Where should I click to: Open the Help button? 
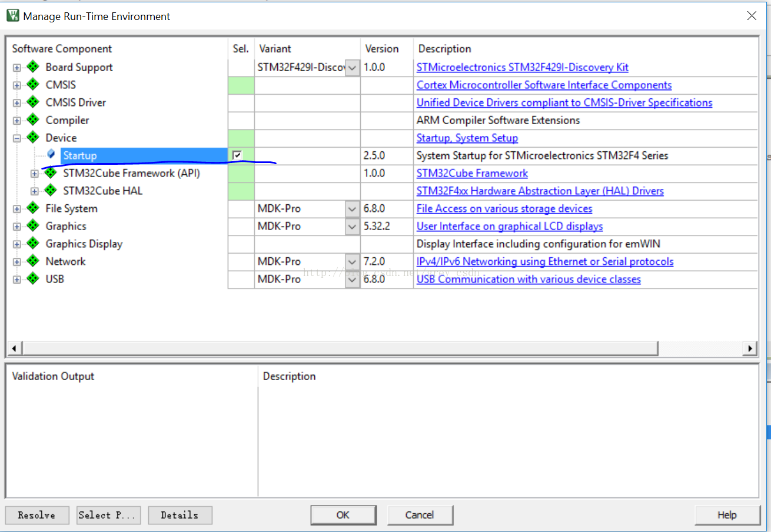pos(727,515)
